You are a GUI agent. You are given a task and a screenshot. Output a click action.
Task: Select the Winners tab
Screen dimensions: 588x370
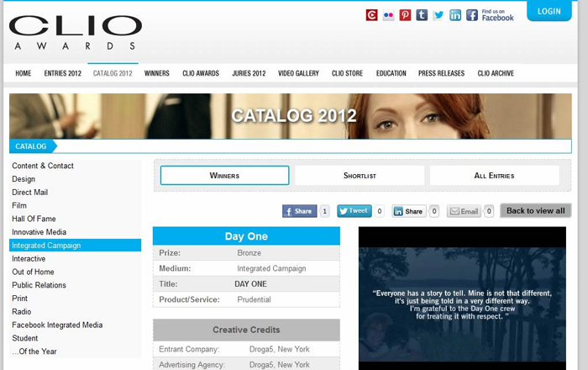pos(224,175)
